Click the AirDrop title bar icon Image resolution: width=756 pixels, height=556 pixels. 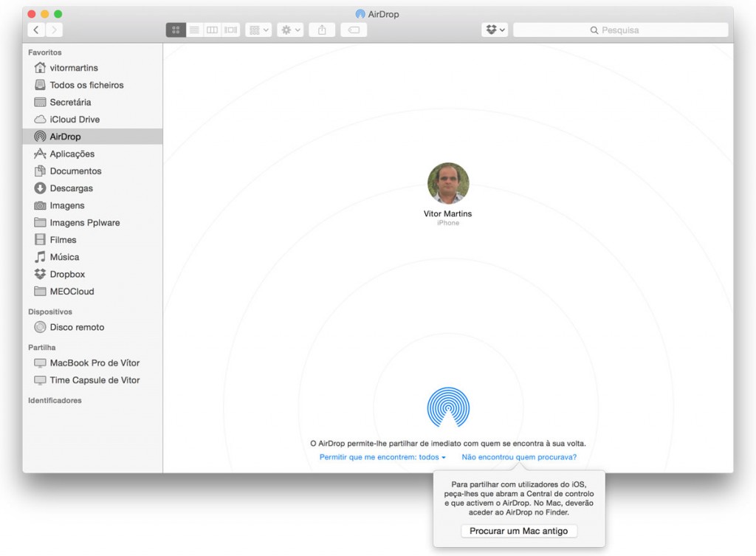coord(360,14)
